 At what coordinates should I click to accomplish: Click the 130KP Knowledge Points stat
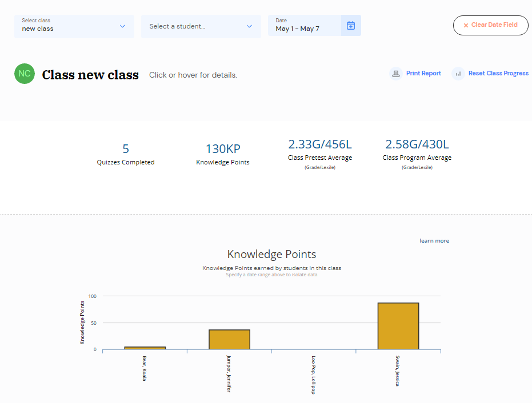[x=223, y=154]
